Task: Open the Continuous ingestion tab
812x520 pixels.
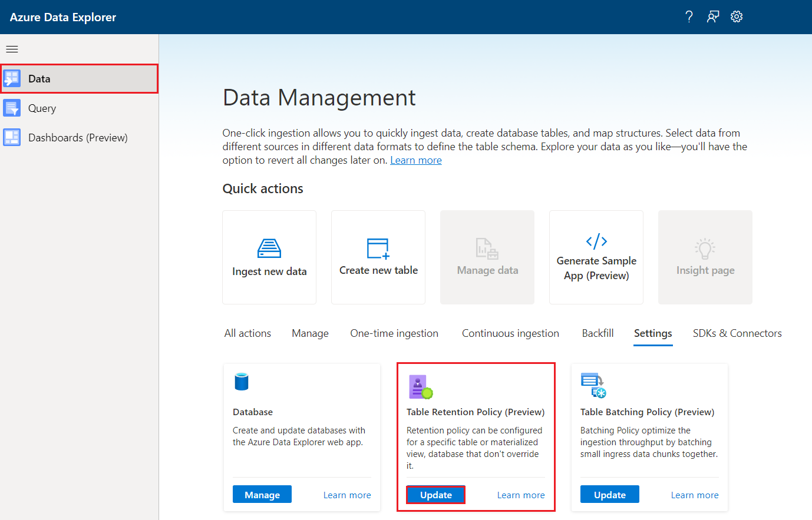Action: 510,333
